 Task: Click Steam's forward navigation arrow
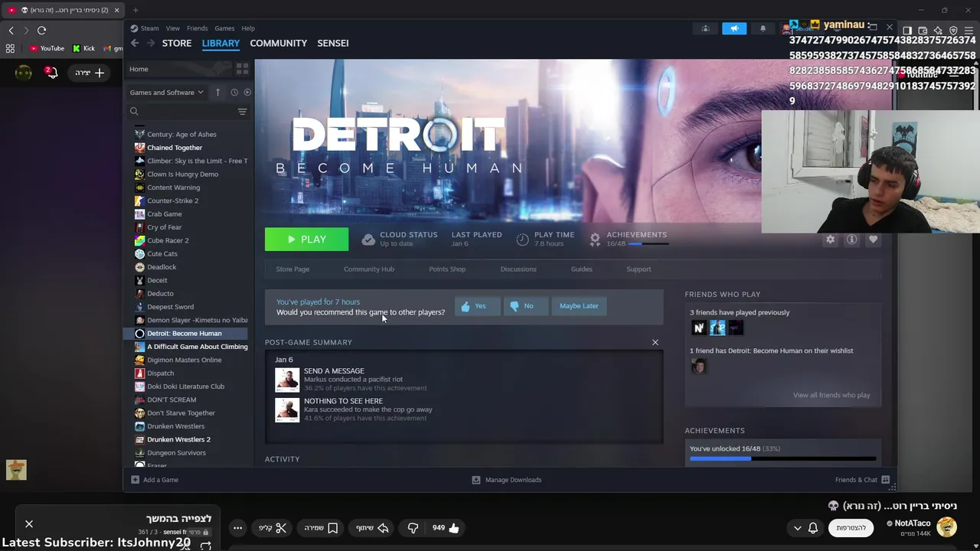click(151, 43)
